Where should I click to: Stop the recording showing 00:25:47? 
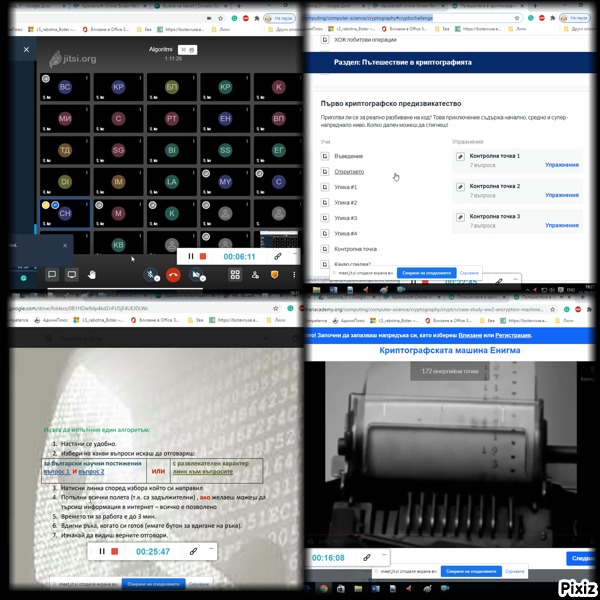114,551
